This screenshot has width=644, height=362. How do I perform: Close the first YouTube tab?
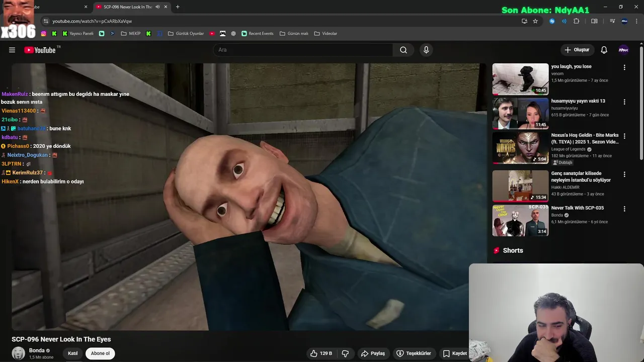click(x=86, y=7)
